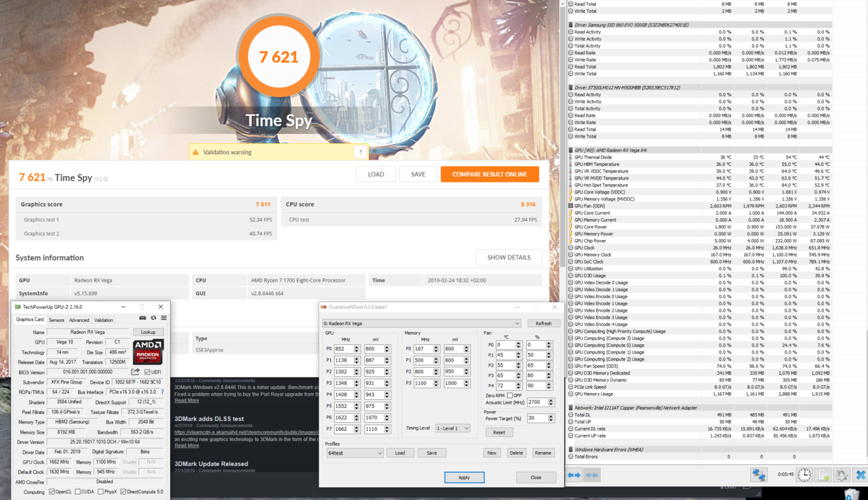Click GPU Fan (ODN) sensor icon
This screenshot has width=868, height=500.
pos(570,206)
